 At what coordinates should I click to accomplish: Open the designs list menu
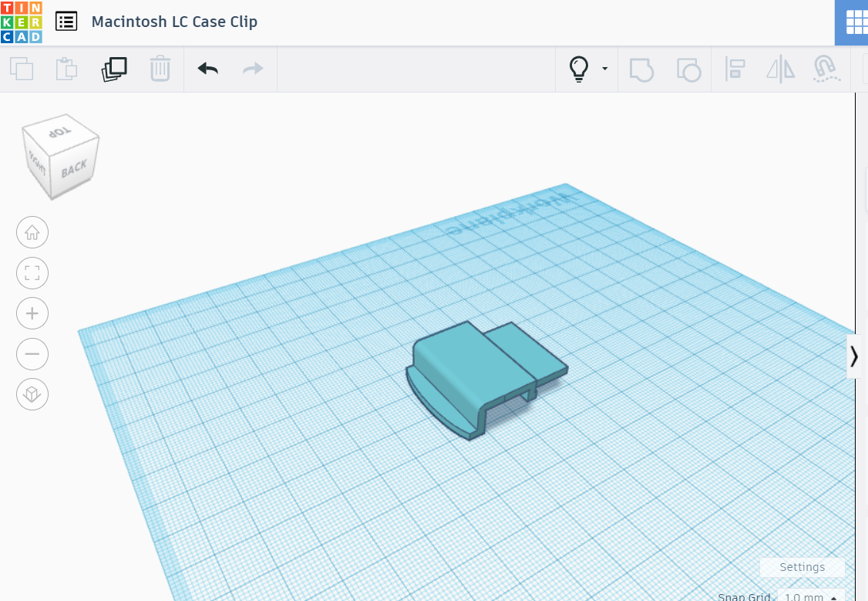click(66, 21)
